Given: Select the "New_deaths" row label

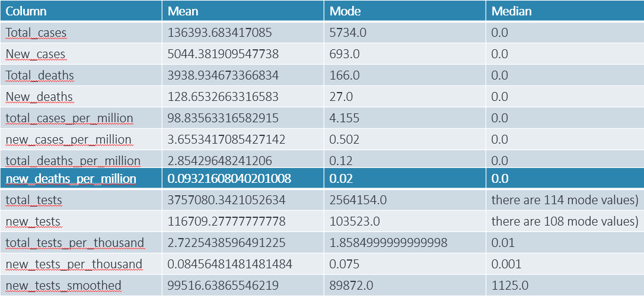Looking at the screenshot, I should point(39,97).
